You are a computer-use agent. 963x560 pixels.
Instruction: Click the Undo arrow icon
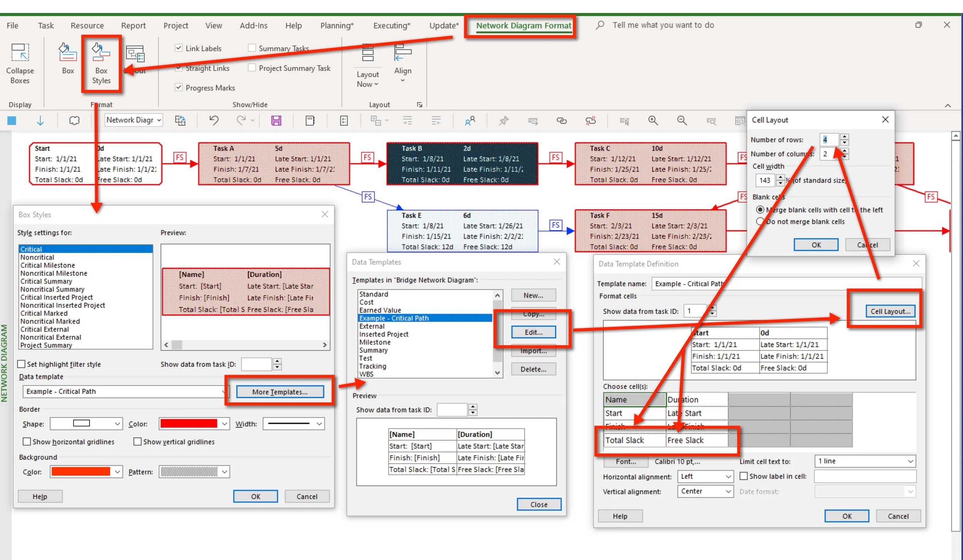214,121
